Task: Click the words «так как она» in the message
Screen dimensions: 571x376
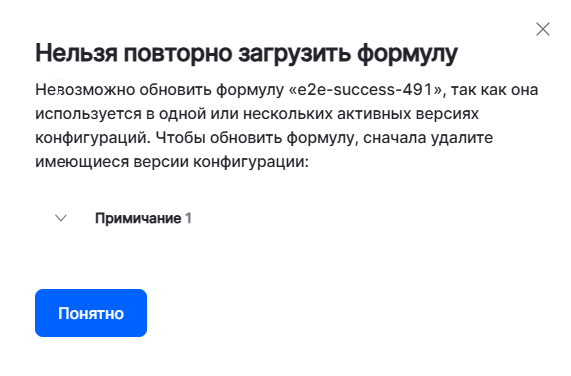Action: pyautogui.click(x=495, y=90)
